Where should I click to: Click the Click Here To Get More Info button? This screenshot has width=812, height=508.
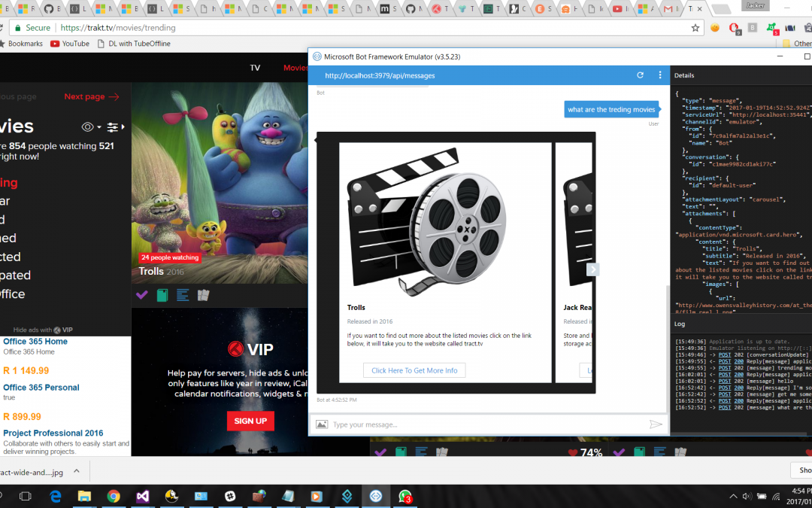click(x=414, y=370)
